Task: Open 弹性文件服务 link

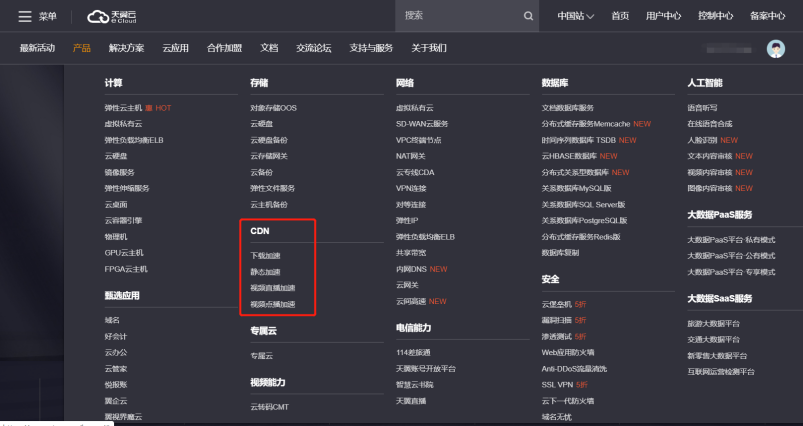Action: [272, 188]
